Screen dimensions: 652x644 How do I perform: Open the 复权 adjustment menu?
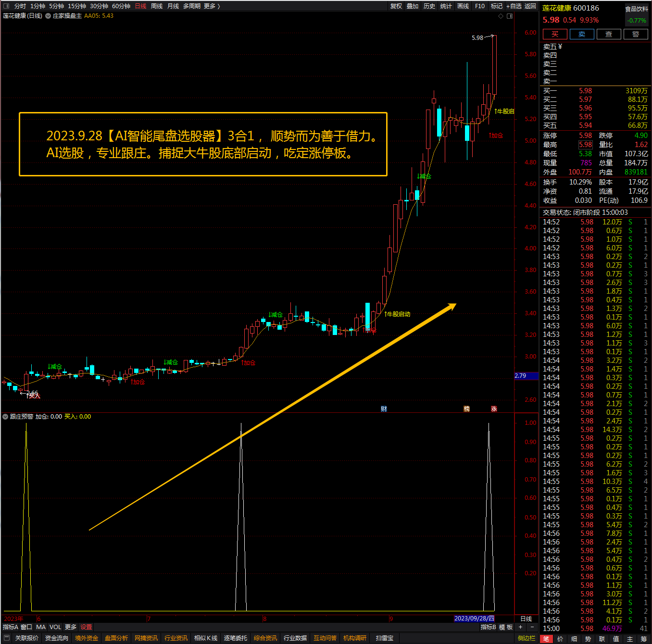396,6
